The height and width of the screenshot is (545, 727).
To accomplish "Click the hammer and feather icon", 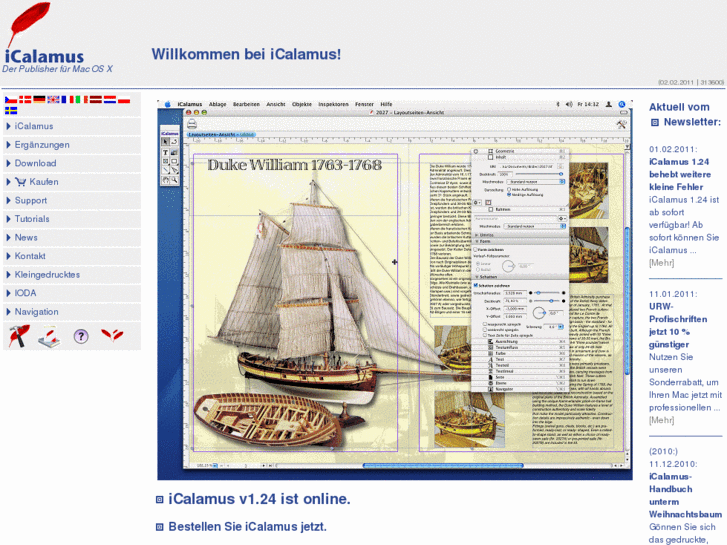I will tap(19, 336).
